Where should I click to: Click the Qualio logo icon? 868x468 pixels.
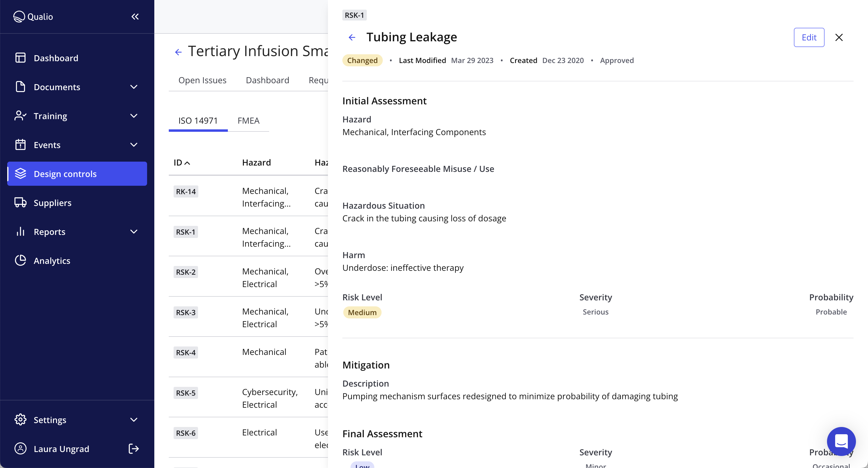click(19, 17)
